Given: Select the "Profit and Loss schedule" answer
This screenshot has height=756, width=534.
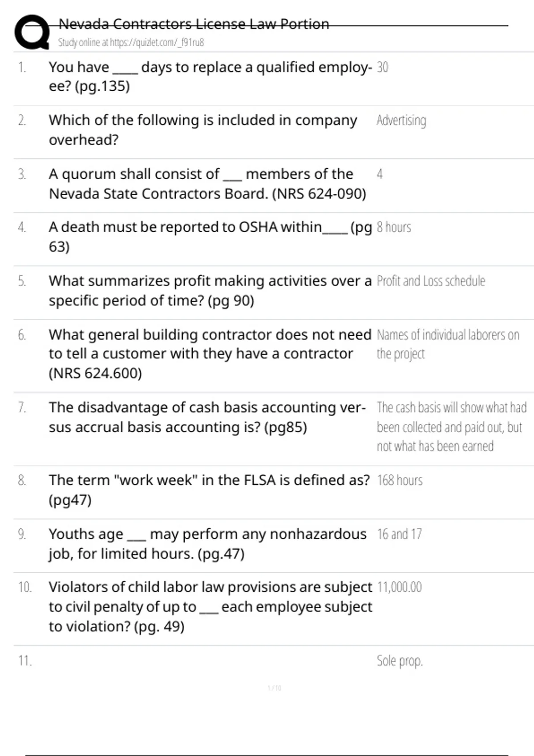Looking at the screenshot, I should (x=431, y=281).
